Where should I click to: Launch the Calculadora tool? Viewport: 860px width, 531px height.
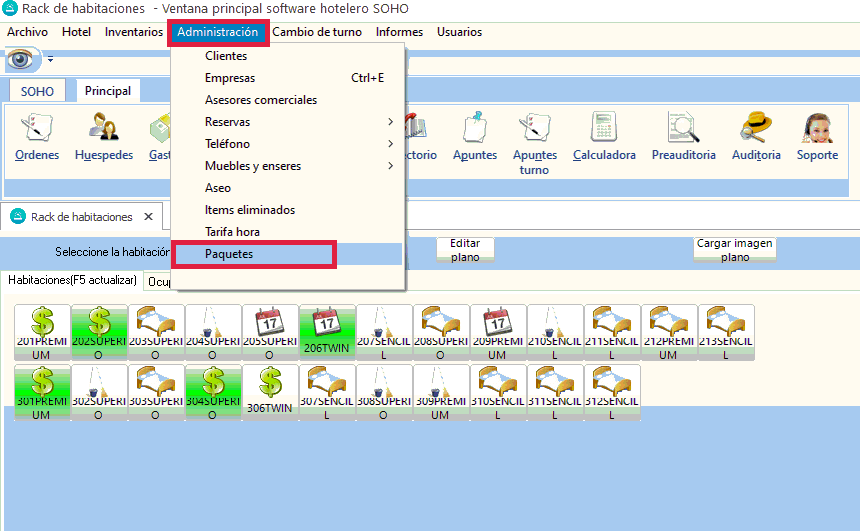[x=604, y=136]
